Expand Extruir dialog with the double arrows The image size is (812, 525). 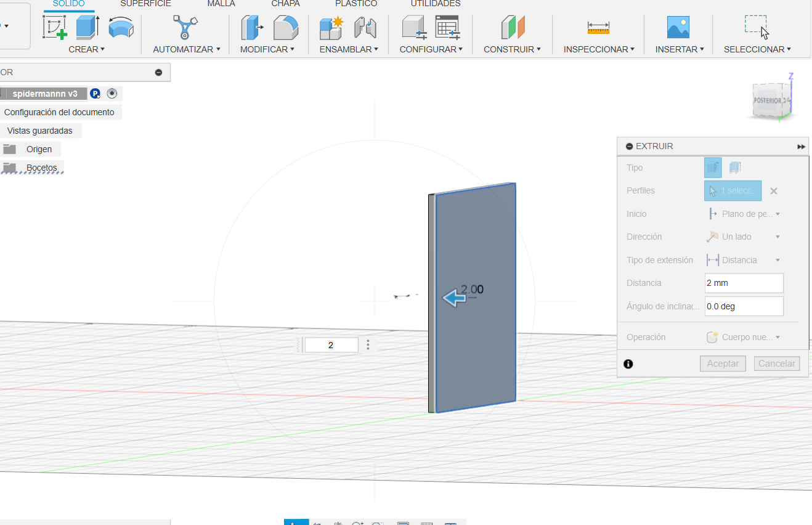point(801,147)
